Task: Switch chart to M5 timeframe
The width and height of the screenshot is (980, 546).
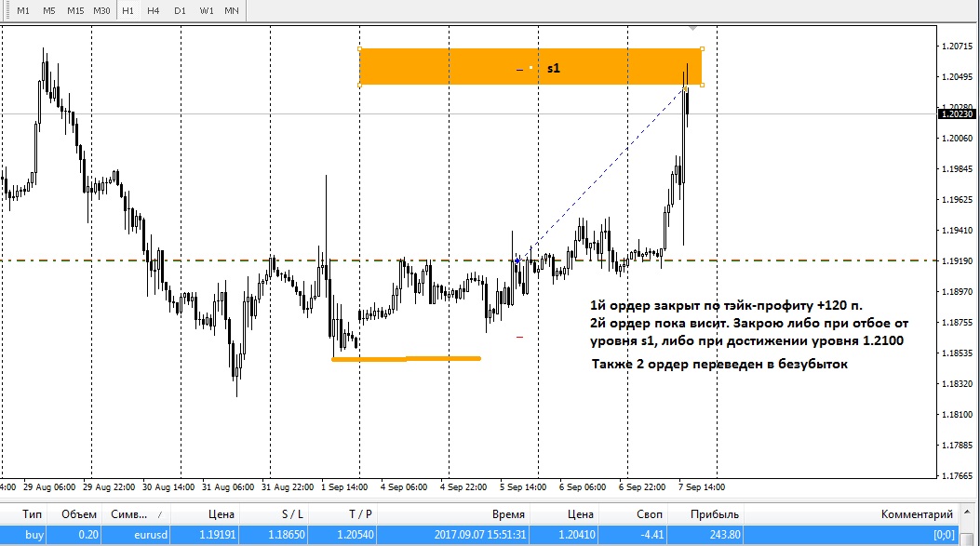Action: coord(48,10)
